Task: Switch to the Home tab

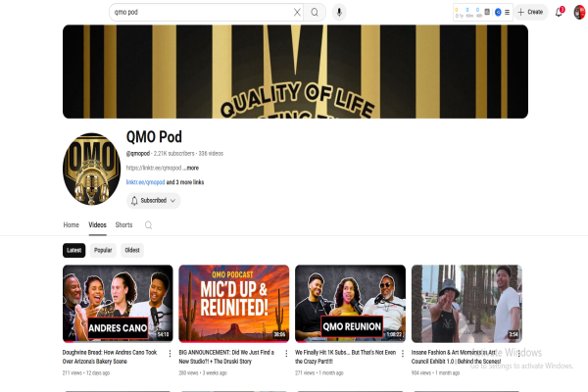Action: click(71, 225)
